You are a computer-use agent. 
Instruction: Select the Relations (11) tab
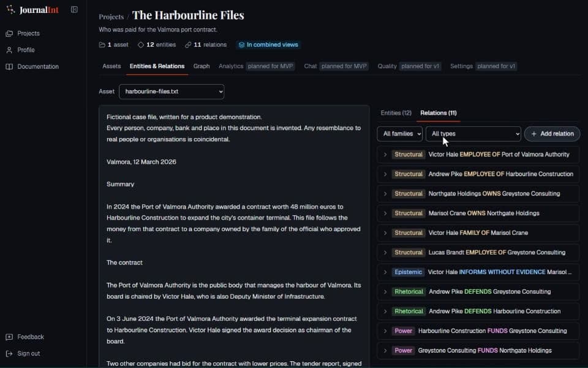point(439,113)
